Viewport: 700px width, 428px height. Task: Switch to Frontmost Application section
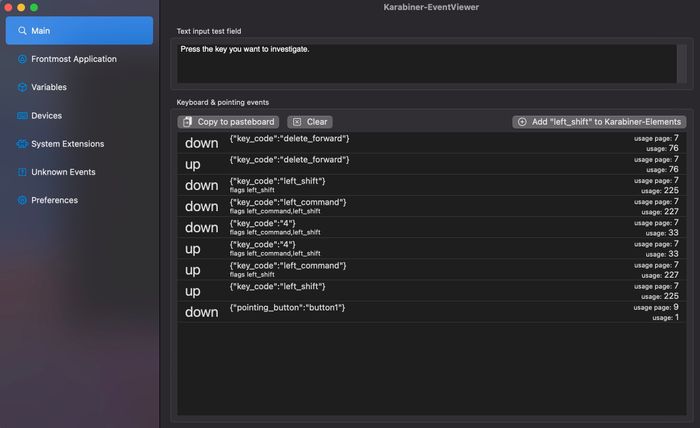tap(79, 59)
